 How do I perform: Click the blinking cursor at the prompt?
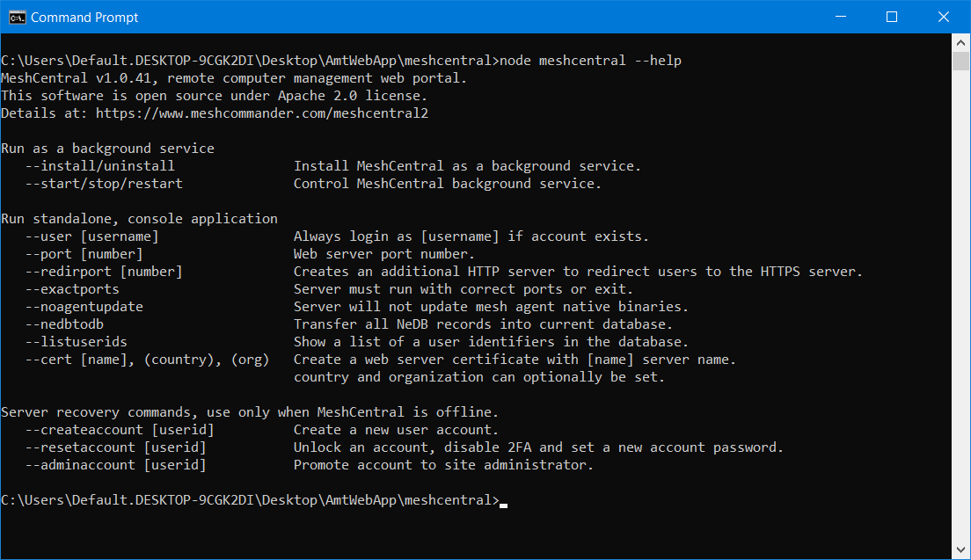(x=504, y=501)
